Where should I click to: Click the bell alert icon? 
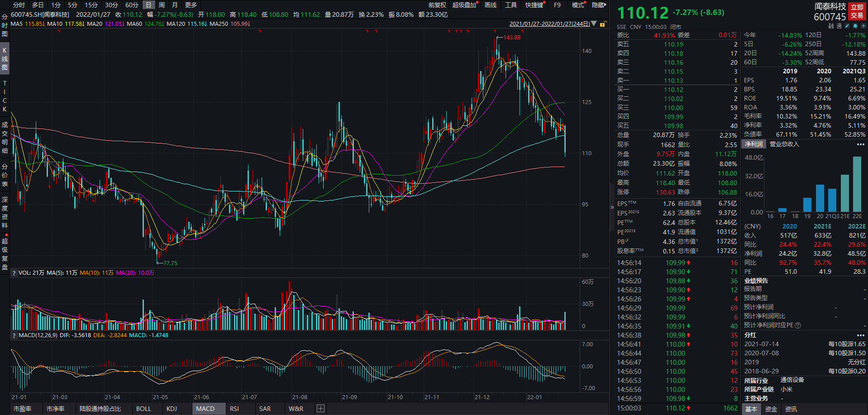855,26
